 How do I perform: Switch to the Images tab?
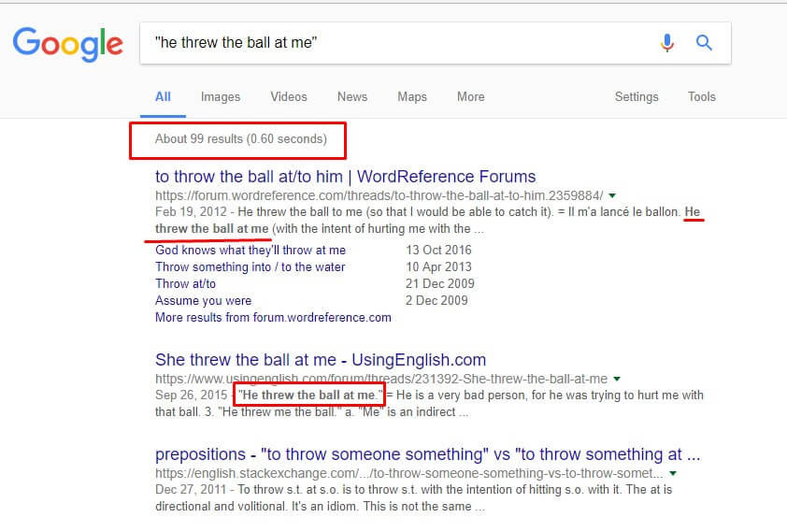221,97
